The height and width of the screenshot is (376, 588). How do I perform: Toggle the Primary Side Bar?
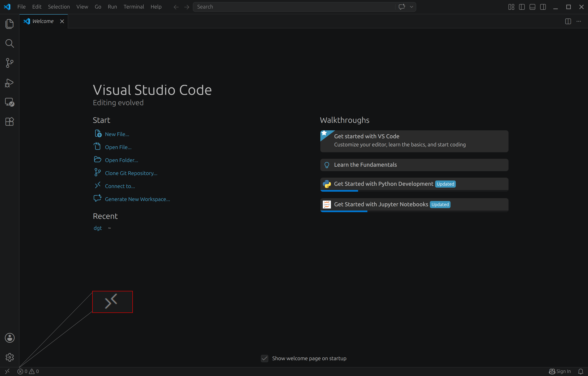(522, 7)
